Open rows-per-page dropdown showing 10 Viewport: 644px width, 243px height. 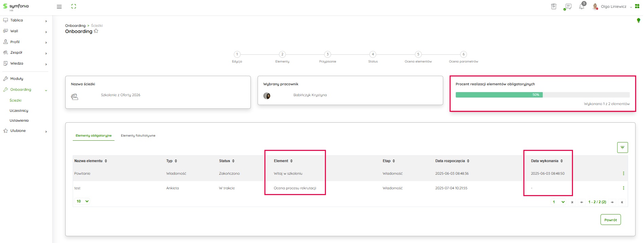(x=82, y=201)
